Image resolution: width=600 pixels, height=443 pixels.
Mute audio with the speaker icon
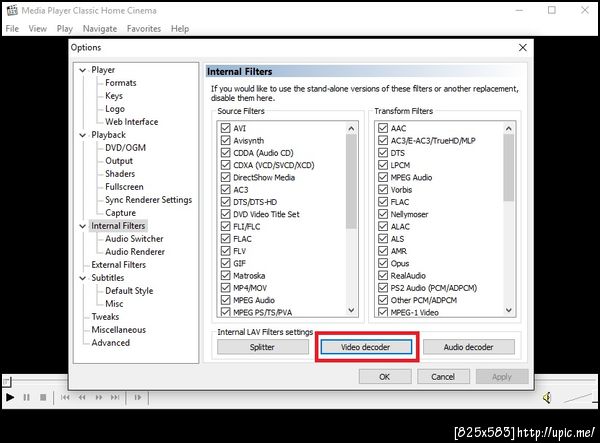[x=547, y=398]
